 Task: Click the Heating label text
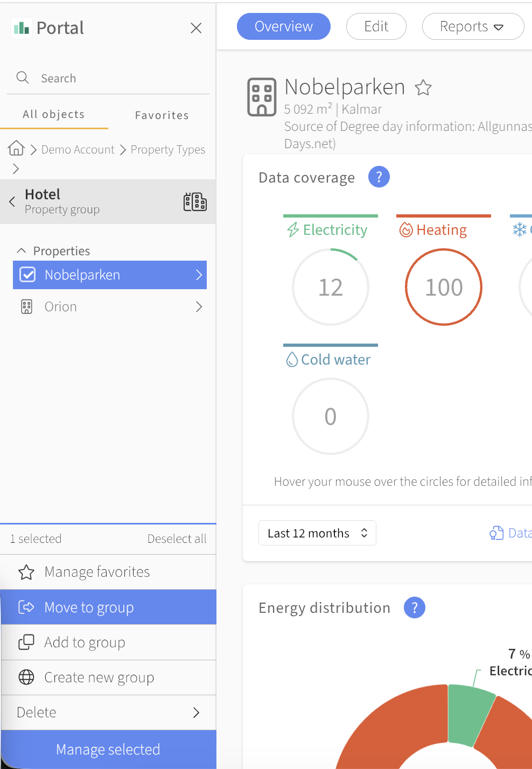(442, 230)
